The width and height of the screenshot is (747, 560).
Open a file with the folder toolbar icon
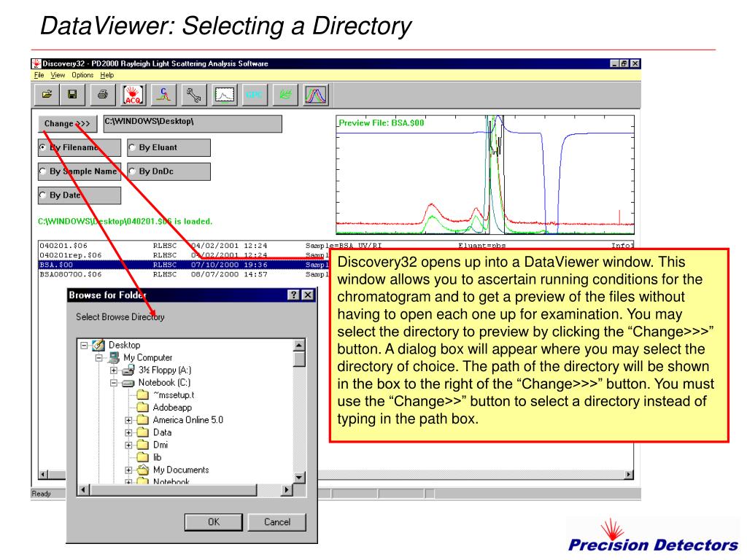[47, 94]
